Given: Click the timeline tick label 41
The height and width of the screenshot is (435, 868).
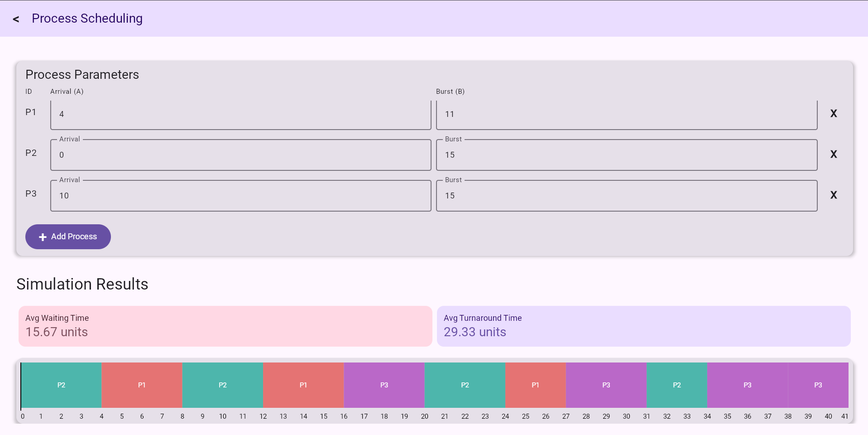Looking at the screenshot, I should tap(845, 416).
